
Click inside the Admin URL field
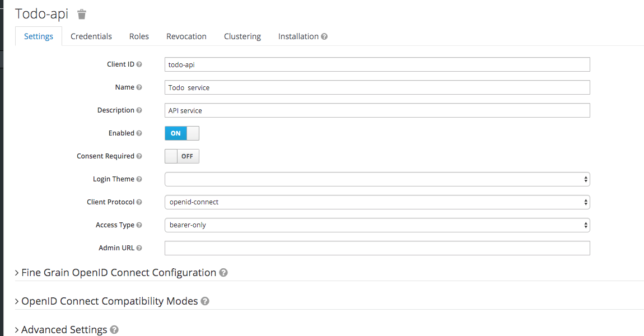click(x=376, y=248)
